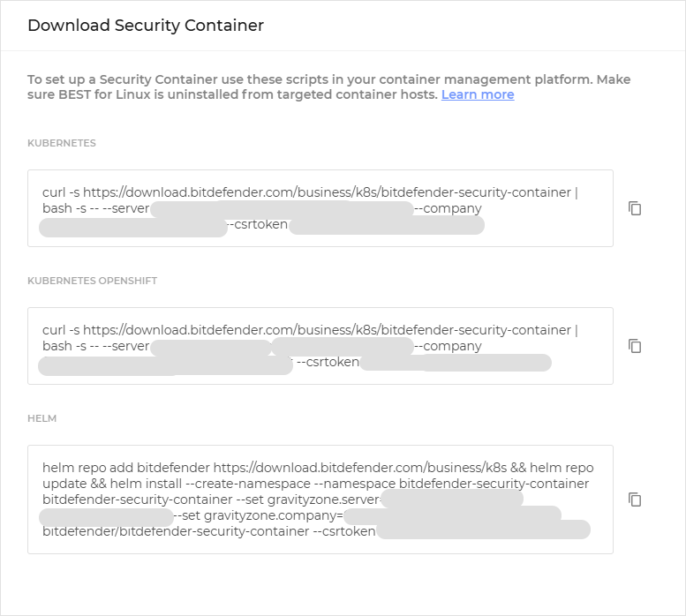Open the Learn more link
Image resolution: width=686 pixels, height=616 pixels.
pos(478,94)
